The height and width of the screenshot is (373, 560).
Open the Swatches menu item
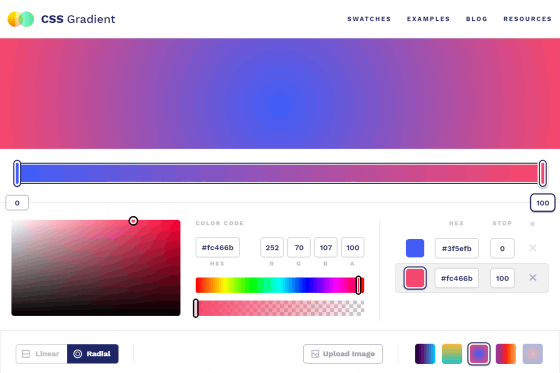click(369, 19)
